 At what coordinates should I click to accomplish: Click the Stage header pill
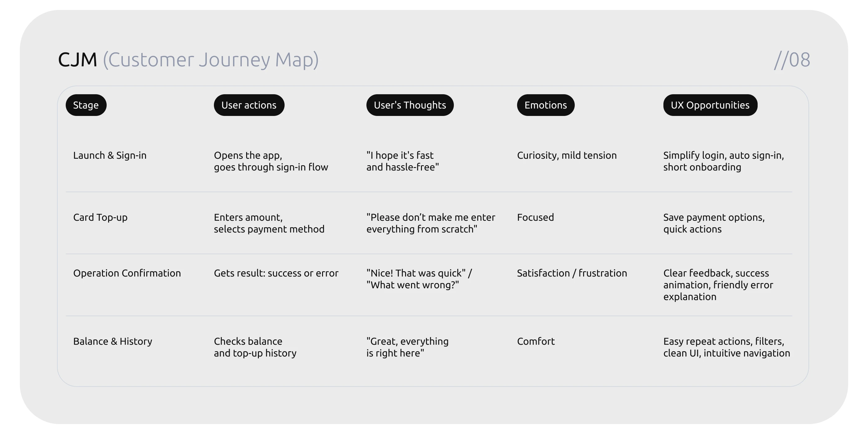pyautogui.click(x=86, y=105)
